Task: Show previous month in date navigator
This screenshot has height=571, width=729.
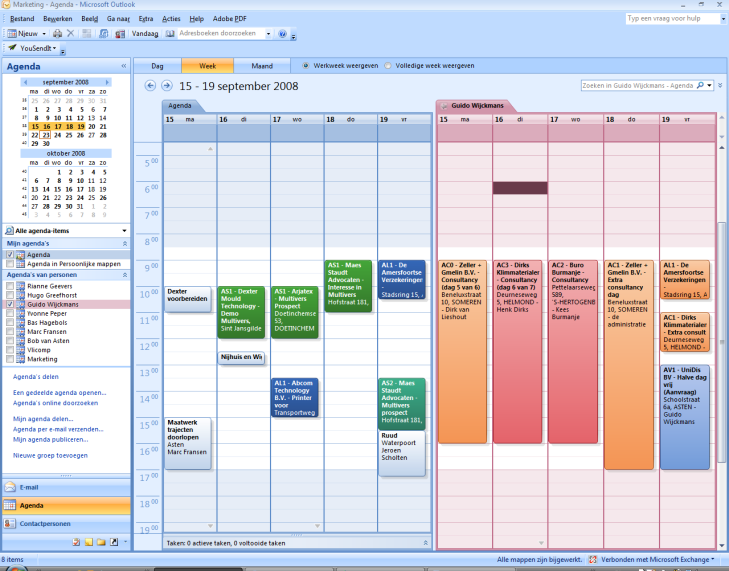Action: pos(25,82)
